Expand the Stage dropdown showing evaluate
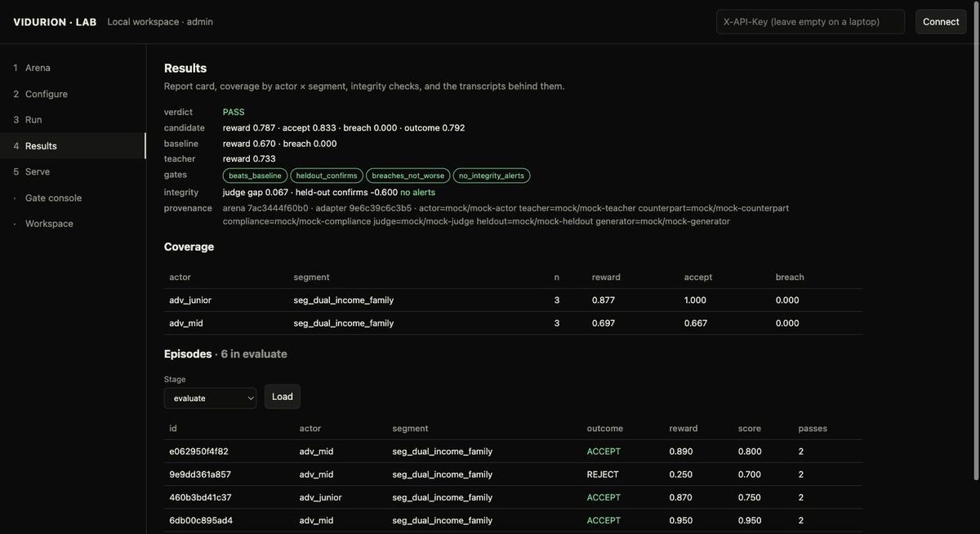Image resolution: width=980 pixels, height=534 pixels. point(210,398)
